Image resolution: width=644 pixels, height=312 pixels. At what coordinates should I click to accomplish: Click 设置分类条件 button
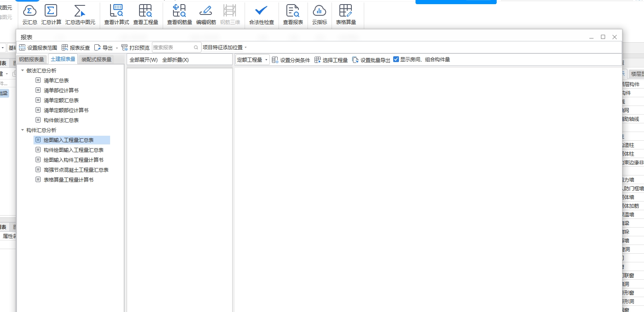tap(291, 60)
